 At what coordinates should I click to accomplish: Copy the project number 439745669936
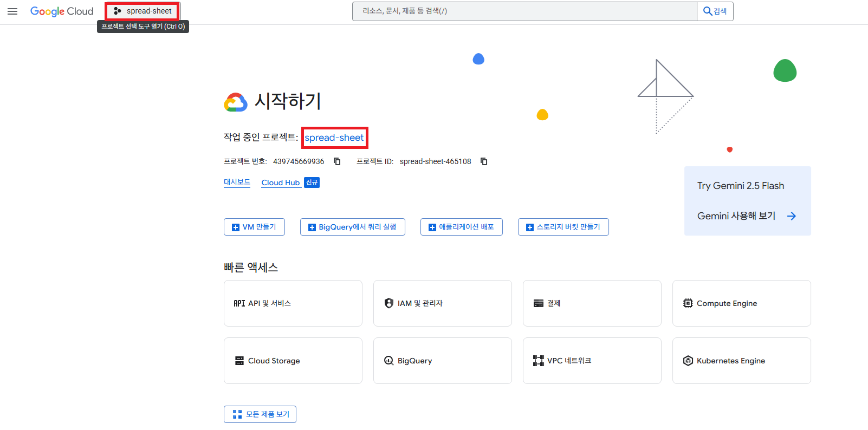coord(337,161)
